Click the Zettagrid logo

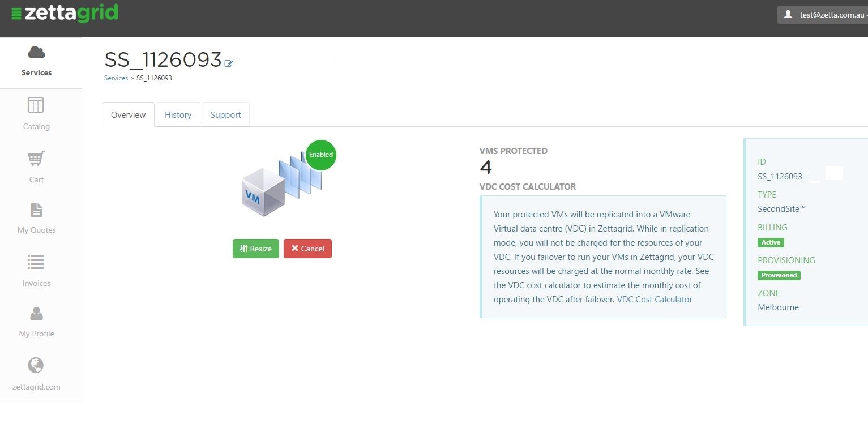coord(65,12)
